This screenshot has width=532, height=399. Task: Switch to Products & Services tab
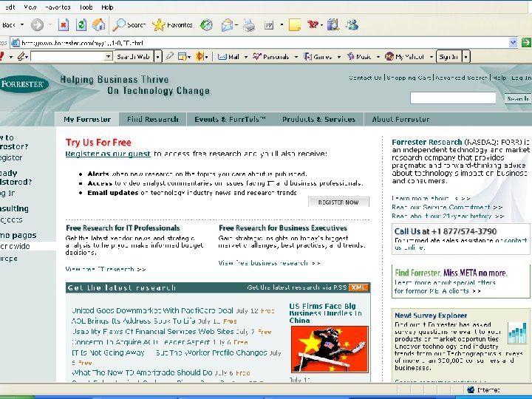click(x=318, y=119)
